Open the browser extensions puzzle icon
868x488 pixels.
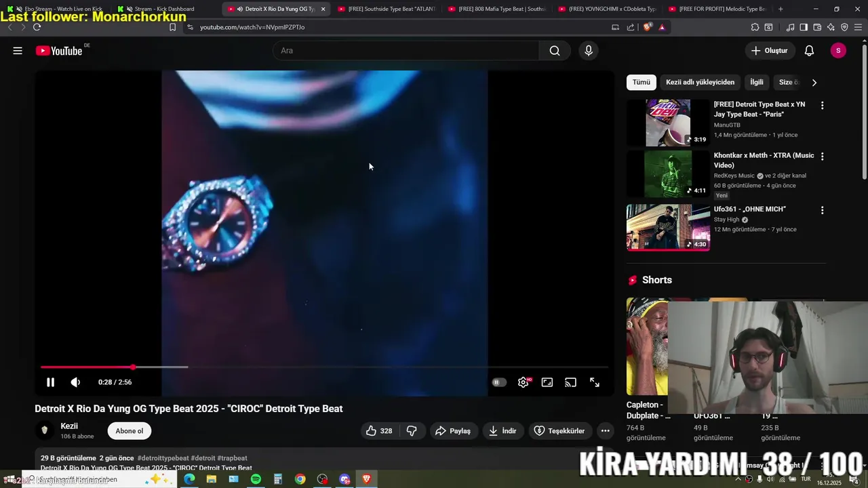click(x=755, y=27)
